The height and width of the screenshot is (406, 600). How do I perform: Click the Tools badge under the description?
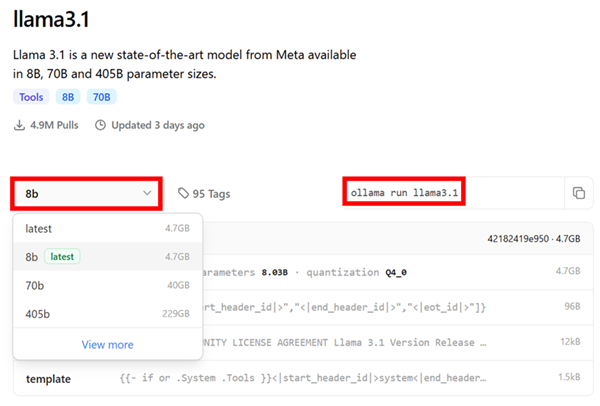click(x=29, y=97)
